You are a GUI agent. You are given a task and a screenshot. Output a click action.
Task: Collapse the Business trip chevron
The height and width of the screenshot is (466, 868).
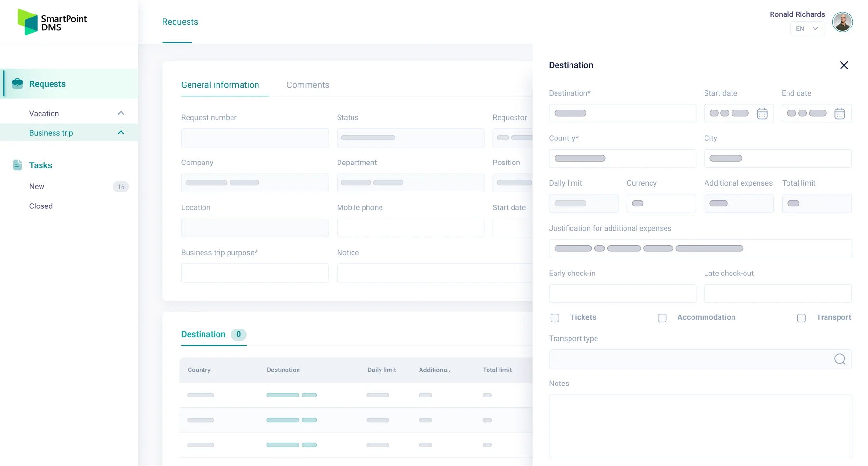pos(121,133)
